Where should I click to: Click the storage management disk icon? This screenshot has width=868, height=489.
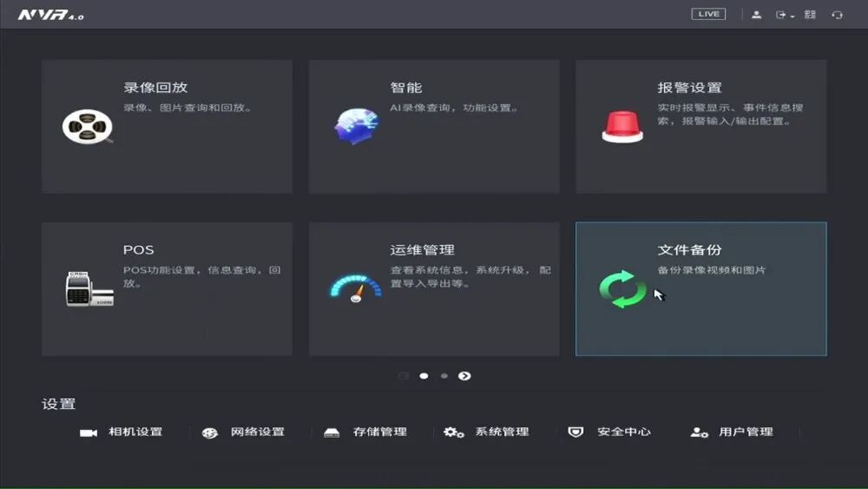332,433
